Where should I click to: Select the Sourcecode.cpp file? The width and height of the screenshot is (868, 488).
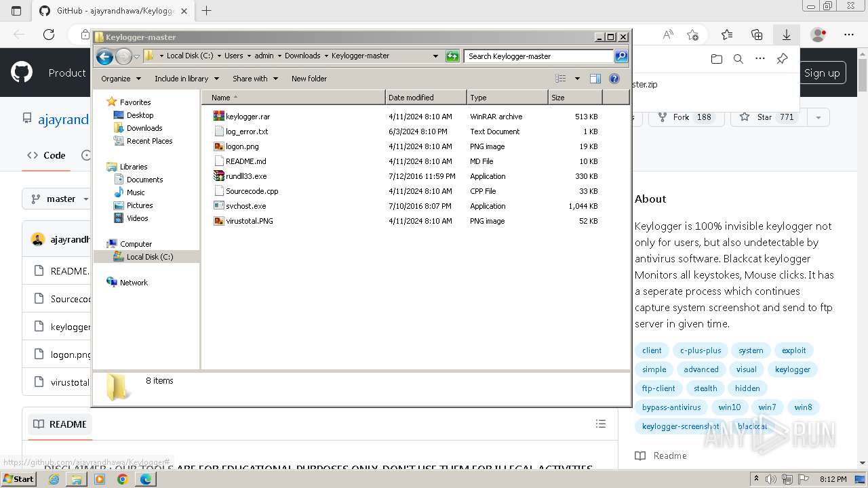click(252, 191)
